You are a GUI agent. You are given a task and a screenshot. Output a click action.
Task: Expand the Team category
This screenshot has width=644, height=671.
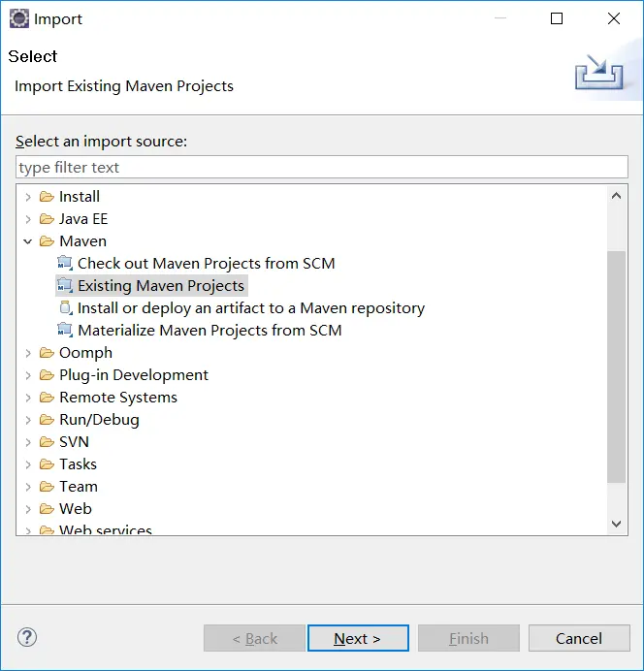(28, 487)
